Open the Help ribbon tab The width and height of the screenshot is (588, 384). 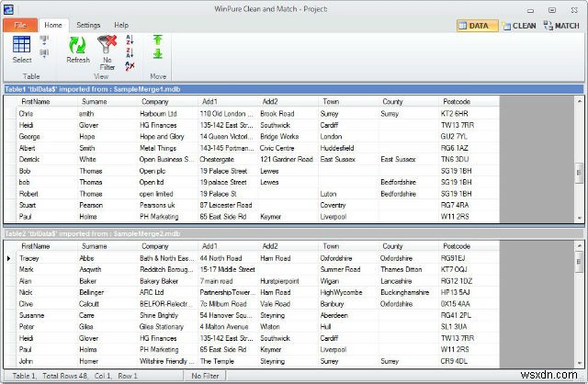(x=121, y=25)
